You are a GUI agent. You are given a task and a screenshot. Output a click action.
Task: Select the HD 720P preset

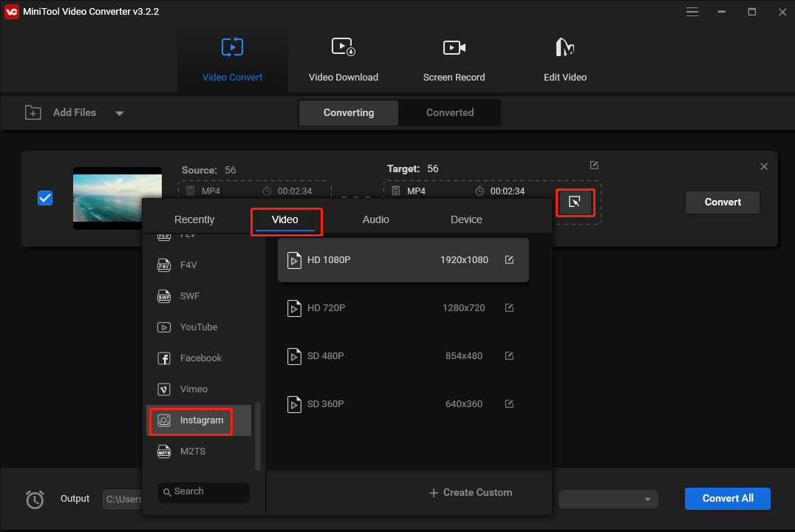[x=403, y=308]
